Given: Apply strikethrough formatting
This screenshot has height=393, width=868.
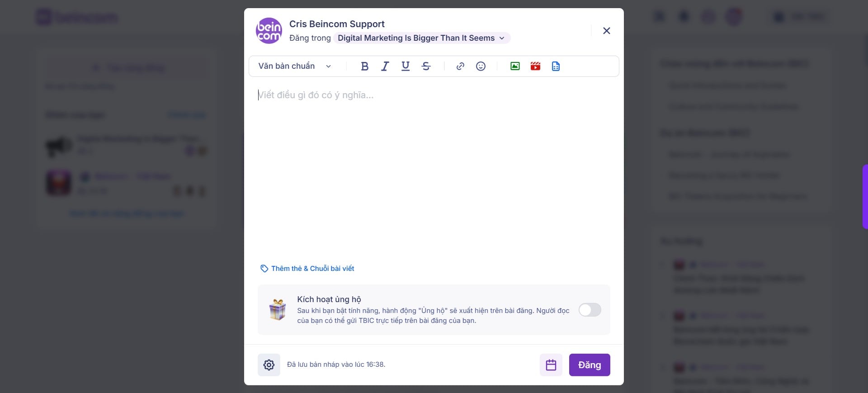Looking at the screenshot, I should point(426,66).
